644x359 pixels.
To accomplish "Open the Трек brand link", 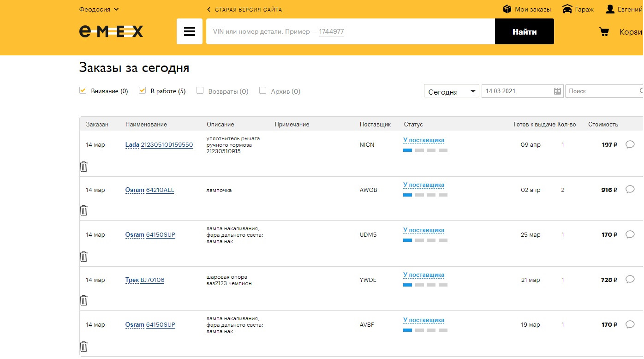I will pyautogui.click(x=132, y=280).
